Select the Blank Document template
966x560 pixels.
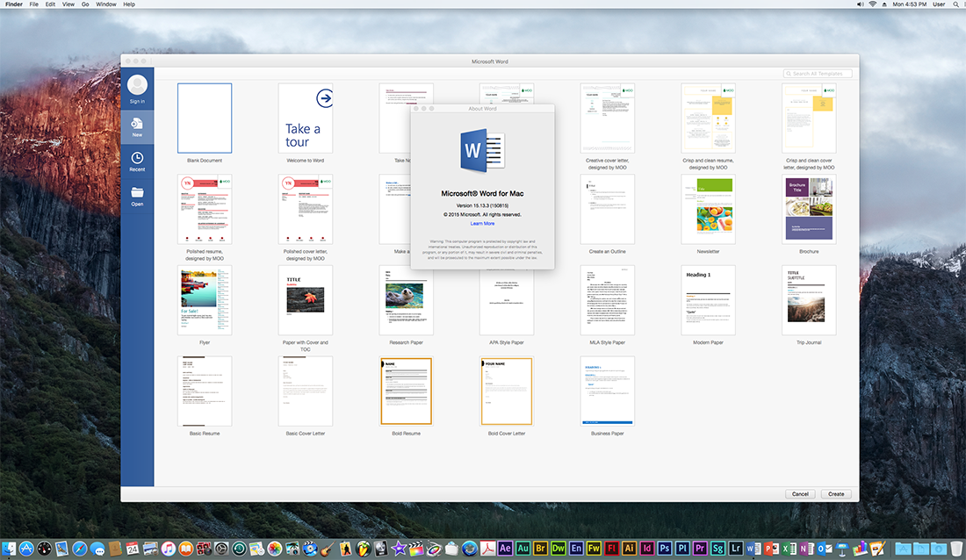(x=205, y=118)
